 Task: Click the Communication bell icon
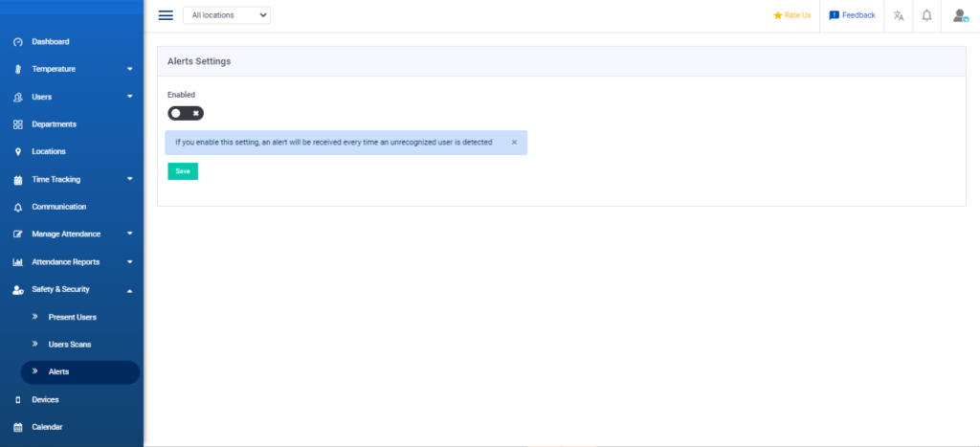[x=18, y=207]
